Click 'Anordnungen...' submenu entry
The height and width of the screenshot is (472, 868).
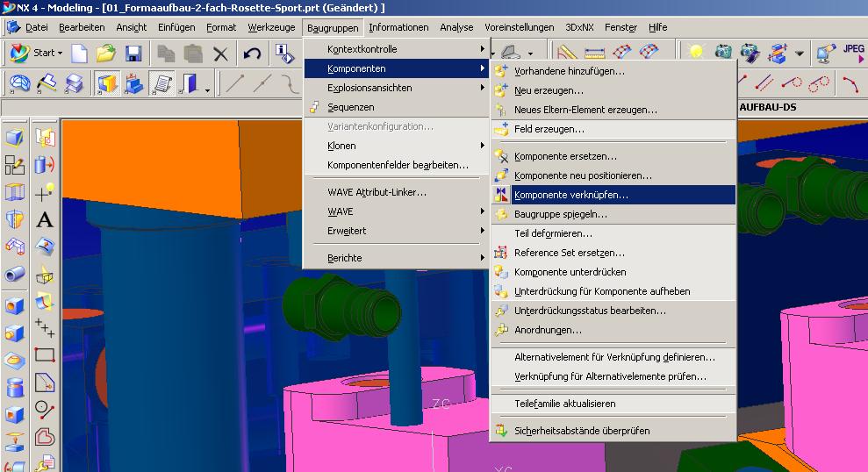click(x=613, y=330)
